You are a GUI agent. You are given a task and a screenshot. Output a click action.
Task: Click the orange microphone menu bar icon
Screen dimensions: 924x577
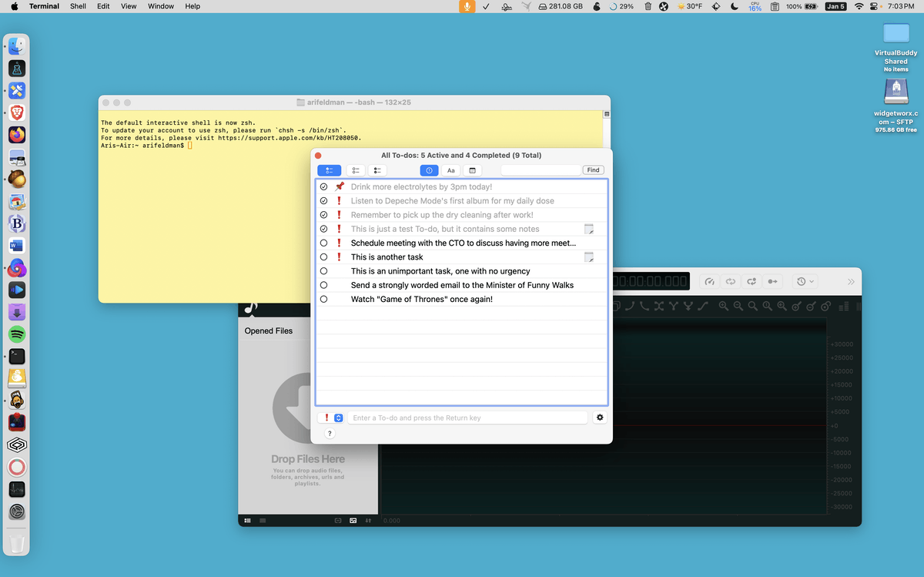point(467,6)
